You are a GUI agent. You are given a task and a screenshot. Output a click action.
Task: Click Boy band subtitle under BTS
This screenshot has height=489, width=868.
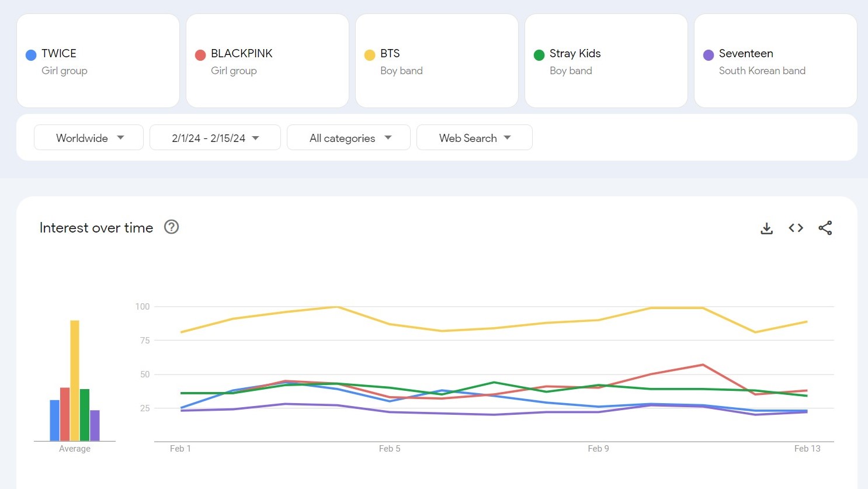(401, 71)
